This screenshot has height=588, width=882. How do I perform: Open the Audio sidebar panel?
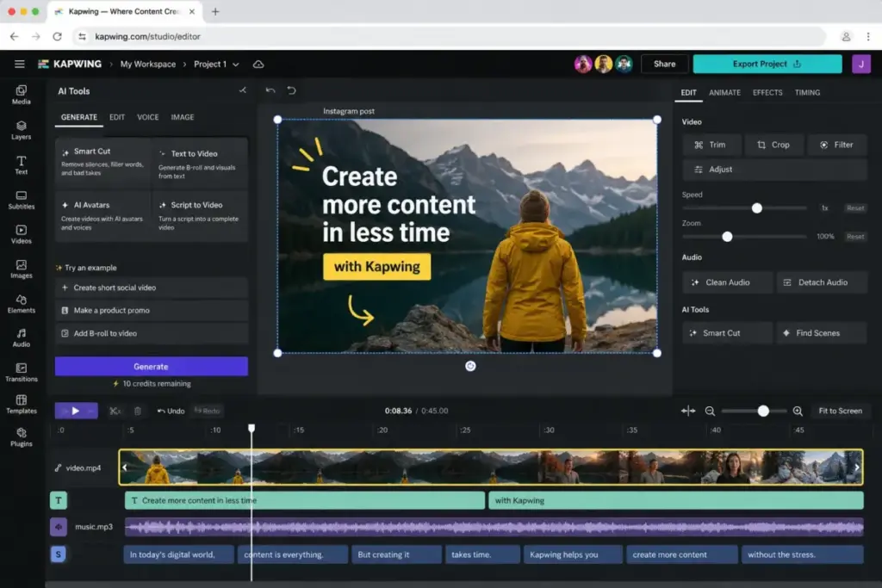[x=21, y=337]
